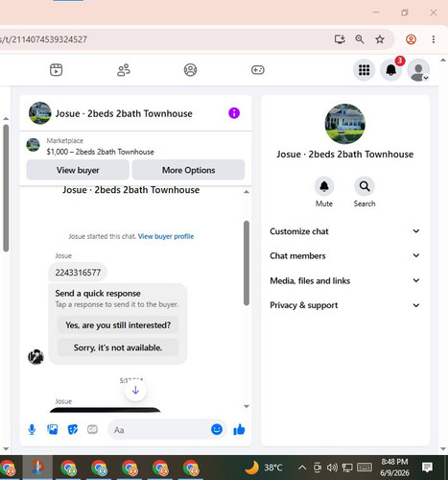Open the Facebook menu grid icon
This screenshot has width=448, height=480.
[x=364, y=70]
